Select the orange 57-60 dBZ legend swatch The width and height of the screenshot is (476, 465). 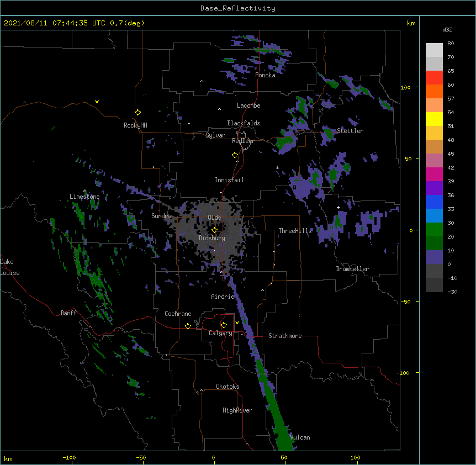click(x=434, y=91)
